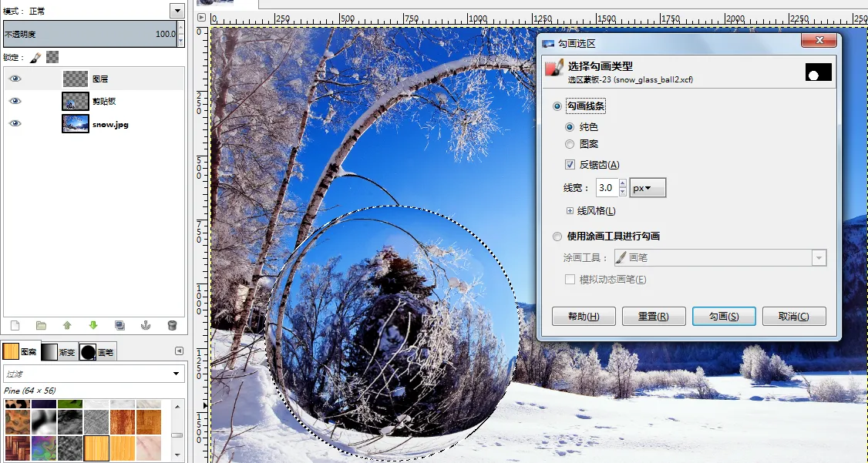Click the 重置 reset button

[654, 317]
